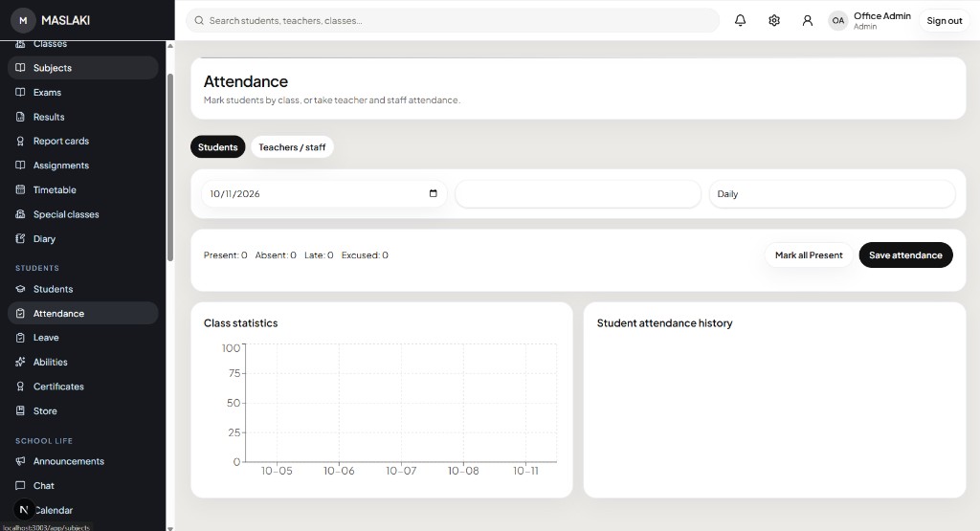Click the OA avatar circle
The image size is (980, 531).
pyautogui.click(x=838, y=21)
